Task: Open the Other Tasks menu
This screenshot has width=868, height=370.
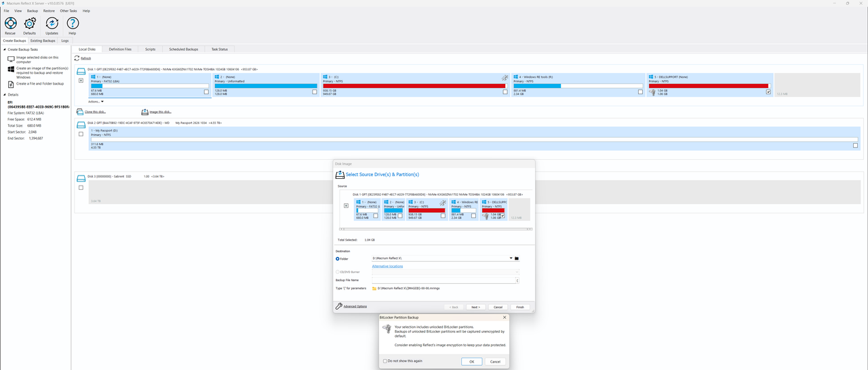Action: tap(68, 11)
